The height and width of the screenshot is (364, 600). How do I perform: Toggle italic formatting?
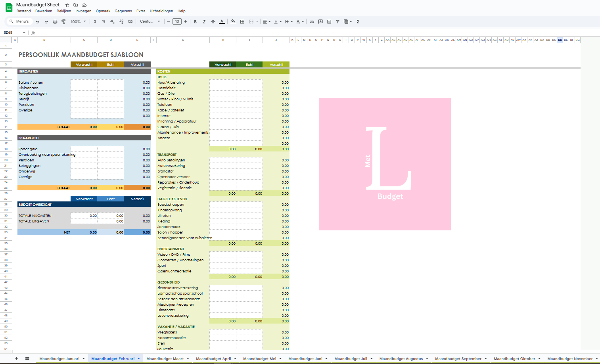pos(204,22)
